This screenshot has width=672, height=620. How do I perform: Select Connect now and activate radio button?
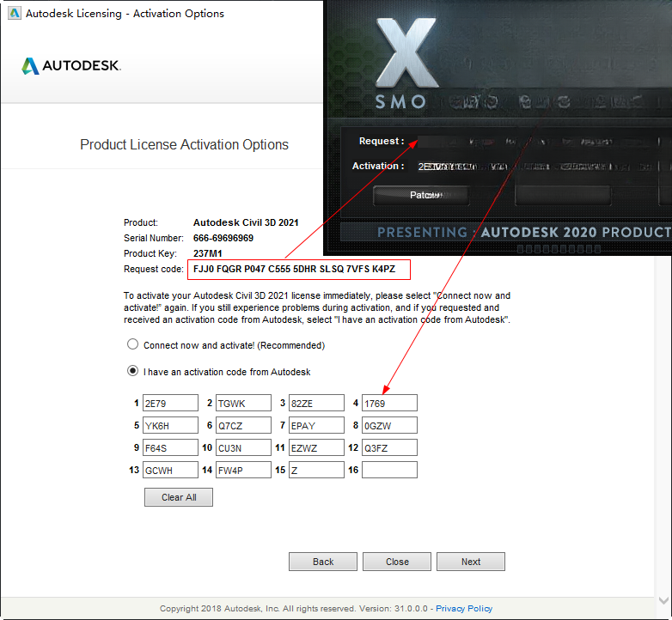coord(133,344)
